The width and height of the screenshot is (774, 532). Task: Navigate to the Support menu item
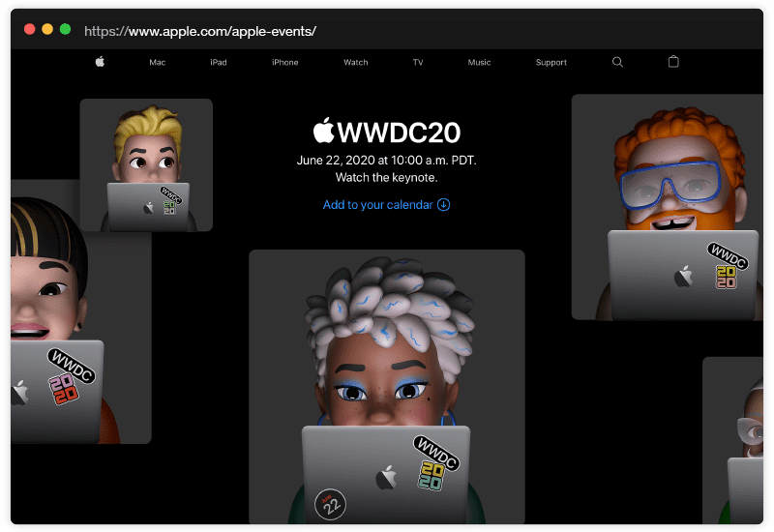tap(551, 63)
